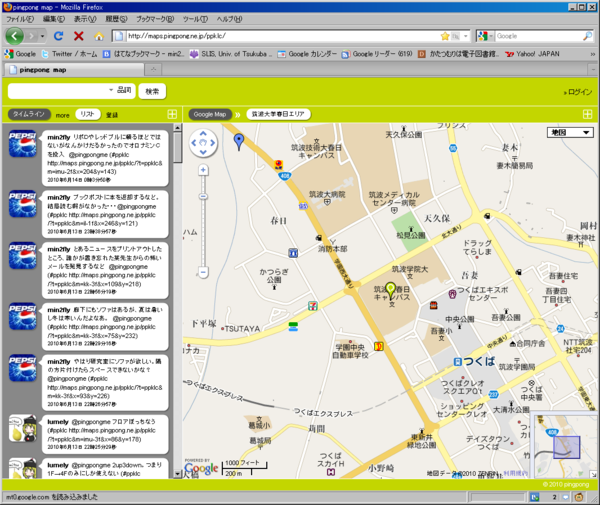
Task: Select the Google Map pill button
Action: click(210, 114)
